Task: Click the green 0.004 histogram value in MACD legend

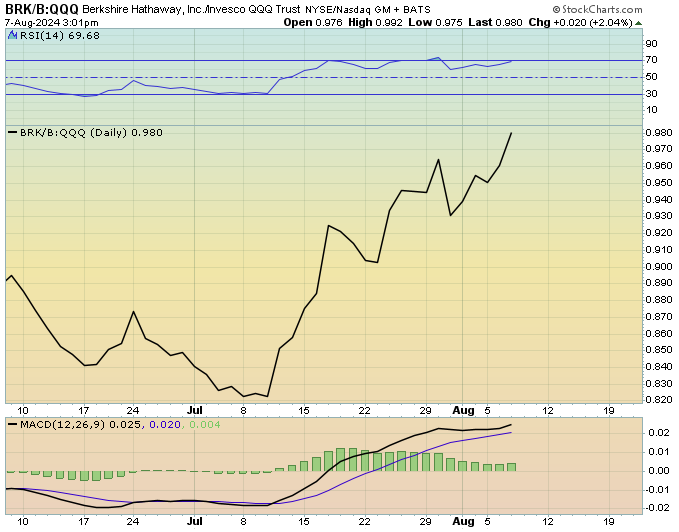Action: [x=205, y=425]
